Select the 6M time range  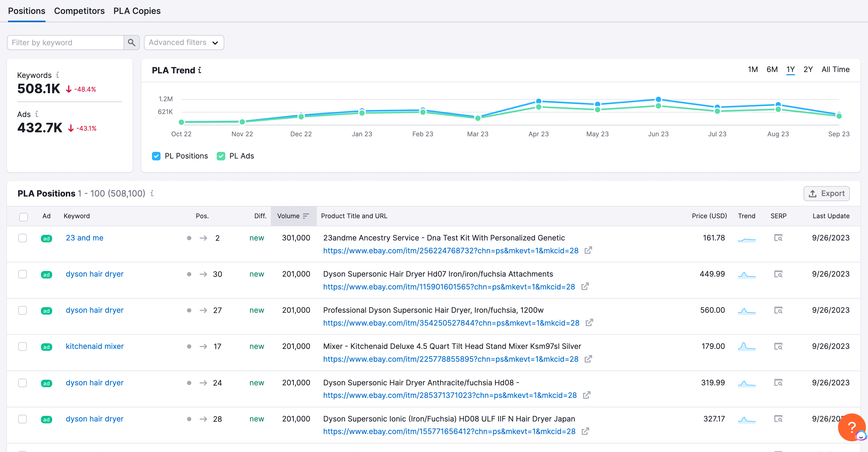[x=772, y=69]
